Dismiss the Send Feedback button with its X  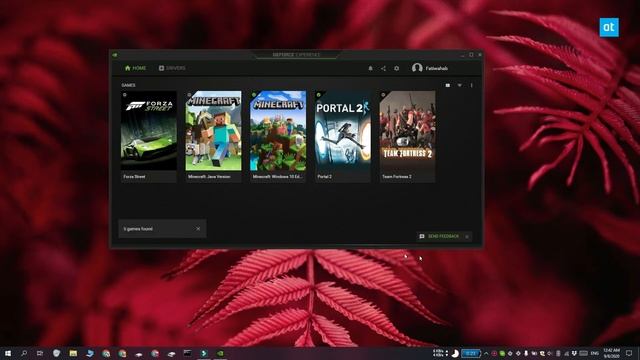(467, 237)
